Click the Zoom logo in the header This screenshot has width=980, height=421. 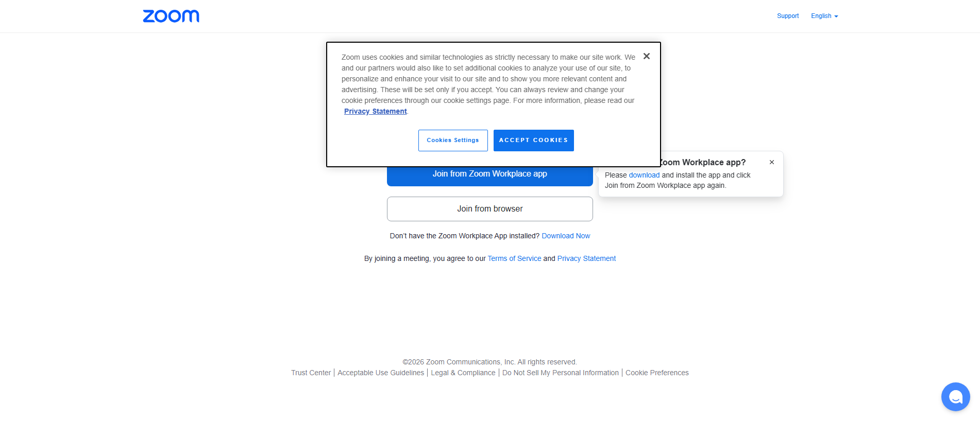point(171,16)
